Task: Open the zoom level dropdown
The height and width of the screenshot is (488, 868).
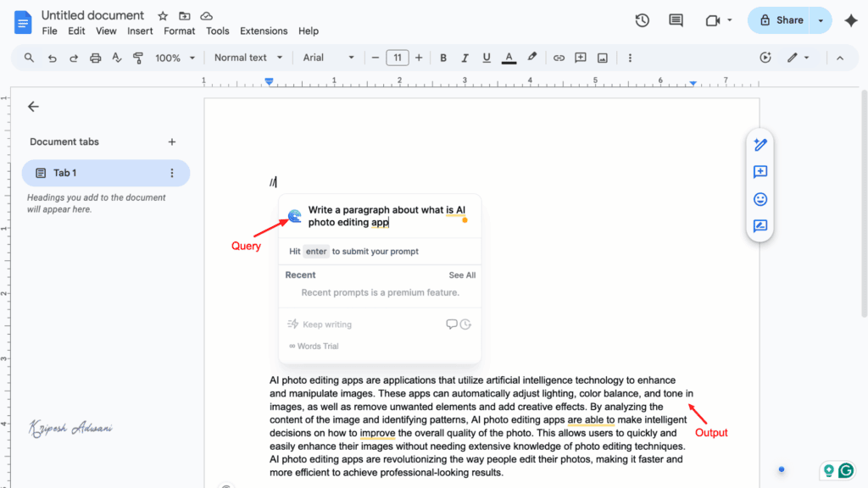Action: [175, 58]
